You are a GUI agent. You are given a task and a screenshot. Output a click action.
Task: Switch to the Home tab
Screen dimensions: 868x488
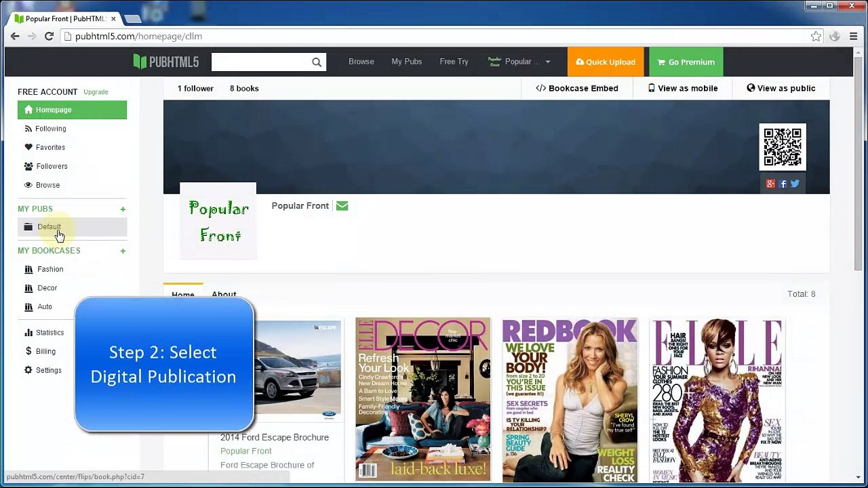click(x=183, y=295)
